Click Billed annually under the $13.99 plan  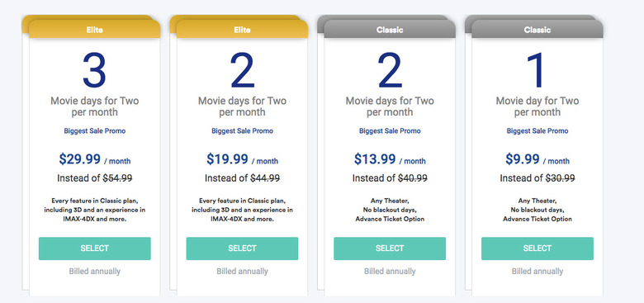(x=390, y=272)
